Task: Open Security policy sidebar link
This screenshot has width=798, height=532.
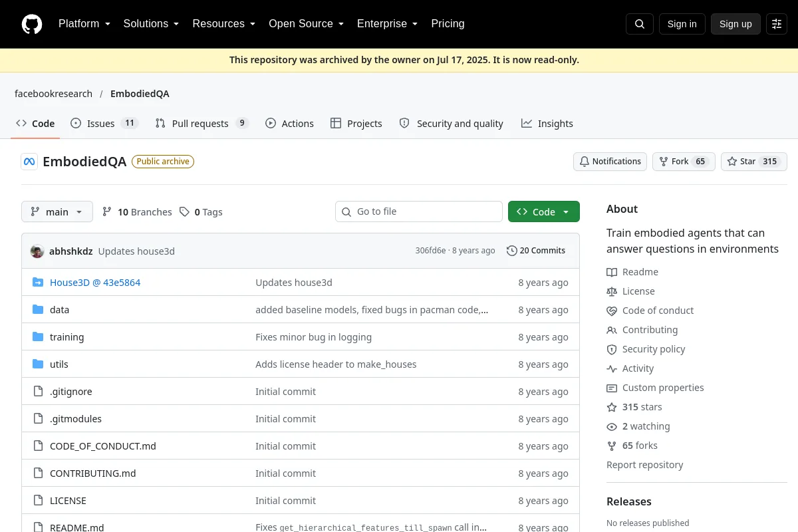Action: click(x=646, y=349)
